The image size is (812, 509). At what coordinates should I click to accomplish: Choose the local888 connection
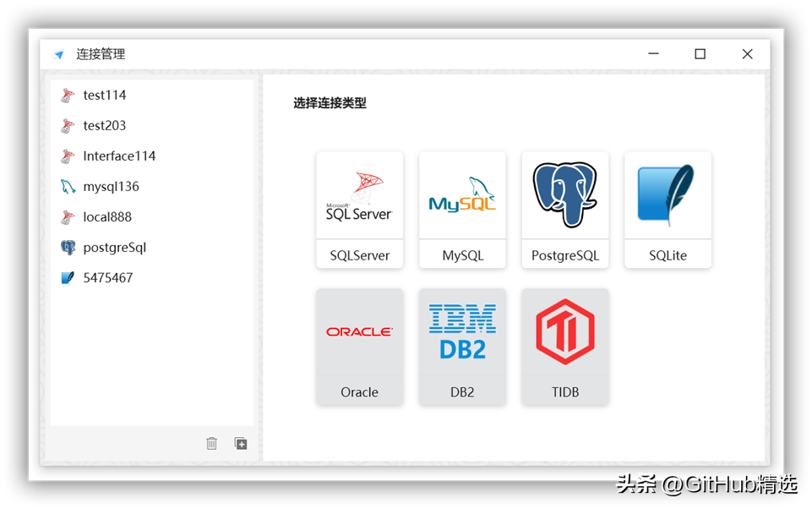click(152, 216)
